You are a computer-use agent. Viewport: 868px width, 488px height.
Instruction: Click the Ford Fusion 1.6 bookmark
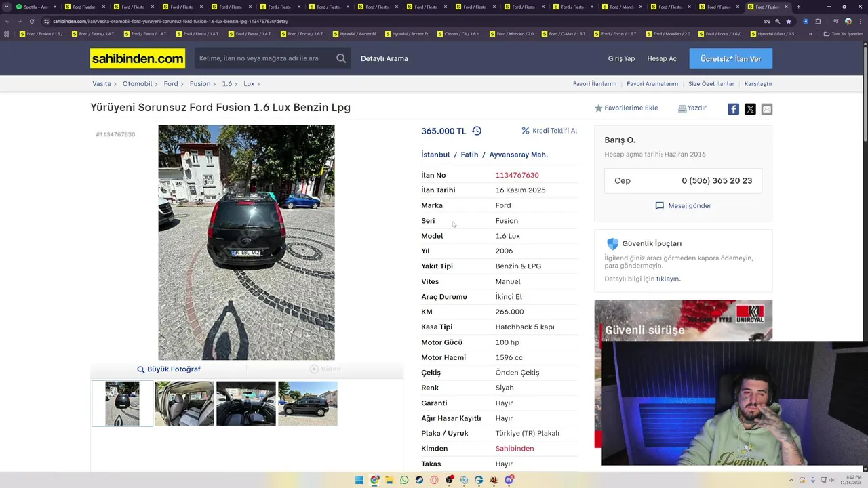coord(42,33)
